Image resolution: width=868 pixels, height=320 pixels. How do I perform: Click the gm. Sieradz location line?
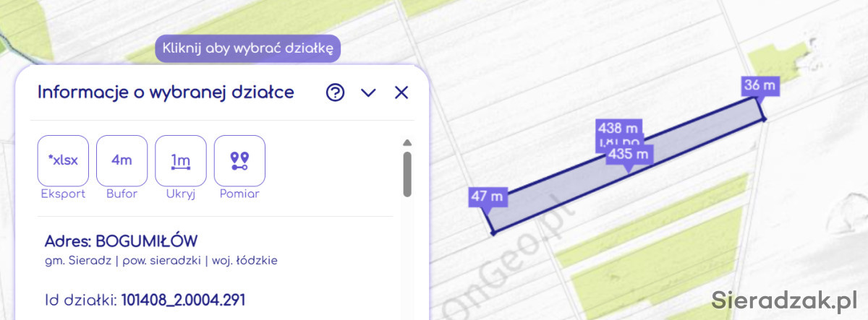(x=161, y=260)
